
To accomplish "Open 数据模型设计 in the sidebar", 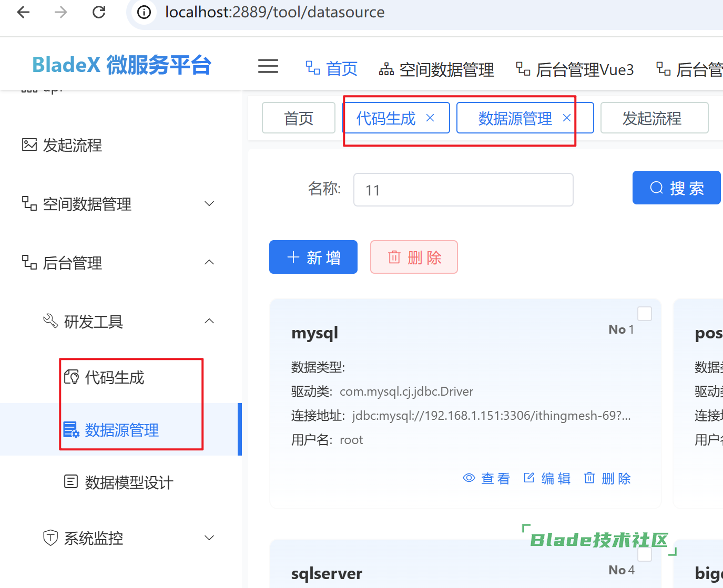I will pos(129,482).
